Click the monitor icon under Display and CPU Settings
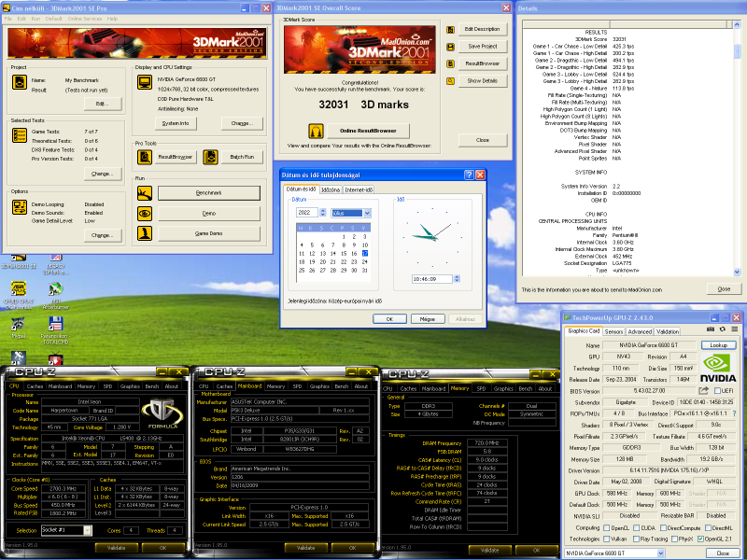Image resolution: width=747 pixels, height=560 pixels. (145, 82)
